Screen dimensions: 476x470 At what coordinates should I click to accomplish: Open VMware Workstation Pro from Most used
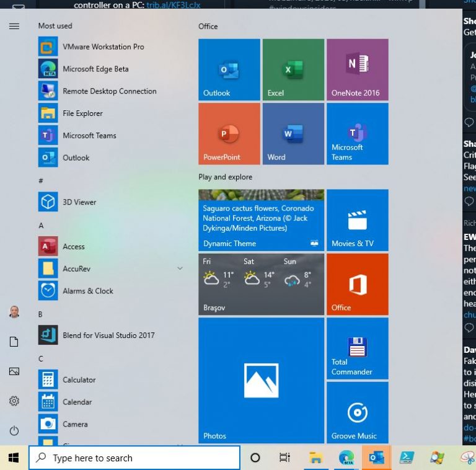click(x=111, y=47)
